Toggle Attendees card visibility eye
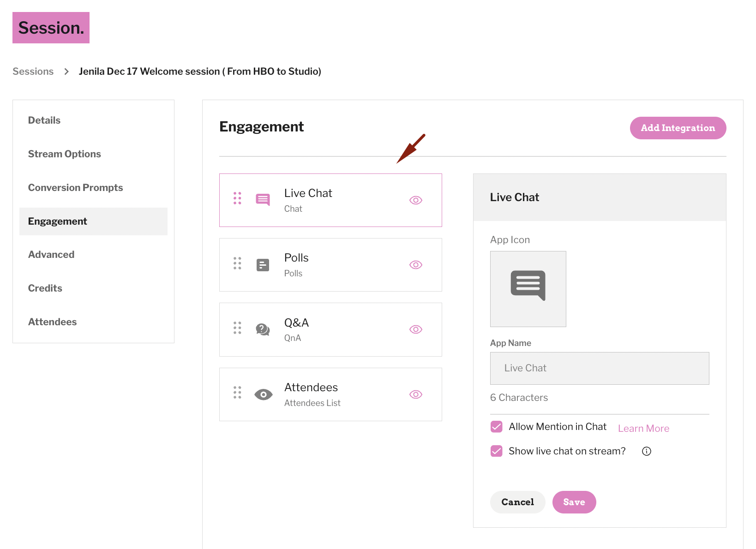Image resolution: width=756 pixels, height=549 pixels. pos(416,394)
